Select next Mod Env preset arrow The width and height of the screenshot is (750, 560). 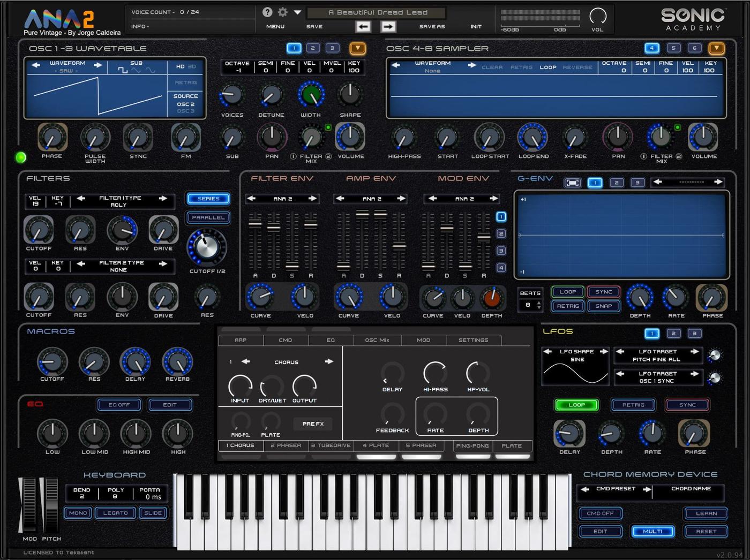493,199
